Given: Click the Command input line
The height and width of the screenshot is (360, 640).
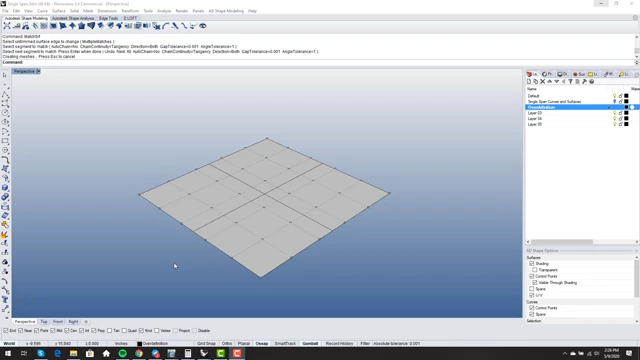Looking at the screenshot, I should pos(318,62).
